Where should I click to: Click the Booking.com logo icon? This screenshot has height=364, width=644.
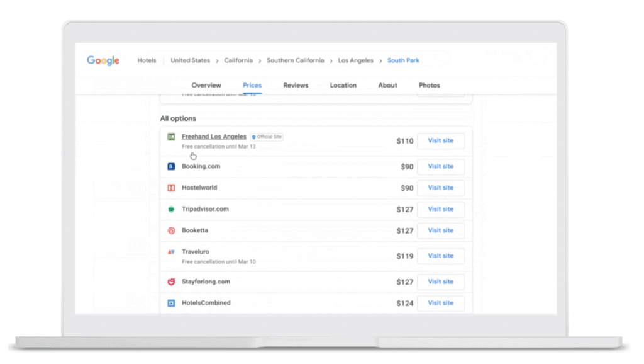click(x=171, y=167)
